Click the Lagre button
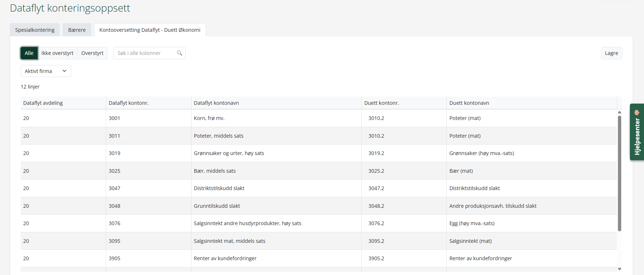 611,53
